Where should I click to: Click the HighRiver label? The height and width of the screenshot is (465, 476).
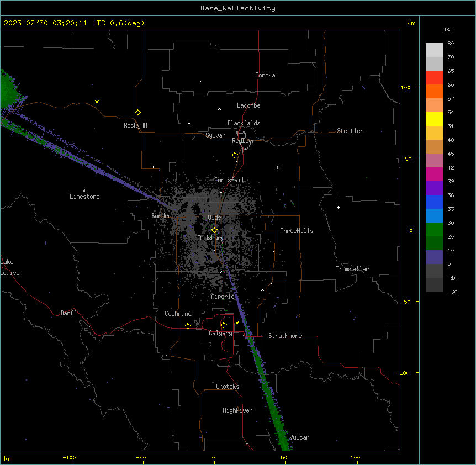tap(237, 410)
